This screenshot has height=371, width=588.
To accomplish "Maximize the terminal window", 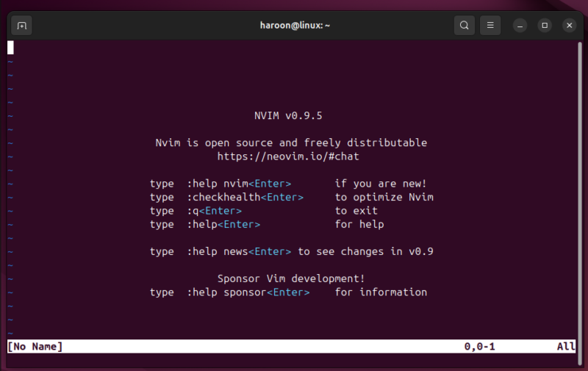I will pos(545,26).
